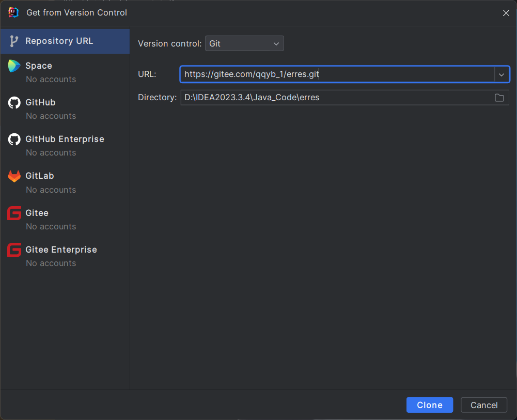Click the "Directory:" label
The width and height of the screenshot is (517, 420).
[158, 98]
